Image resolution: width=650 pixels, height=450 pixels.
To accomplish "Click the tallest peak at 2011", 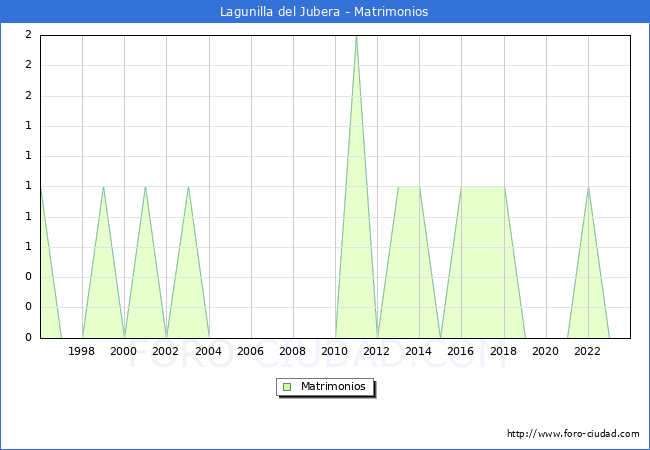I will click(x=356, y=36).
